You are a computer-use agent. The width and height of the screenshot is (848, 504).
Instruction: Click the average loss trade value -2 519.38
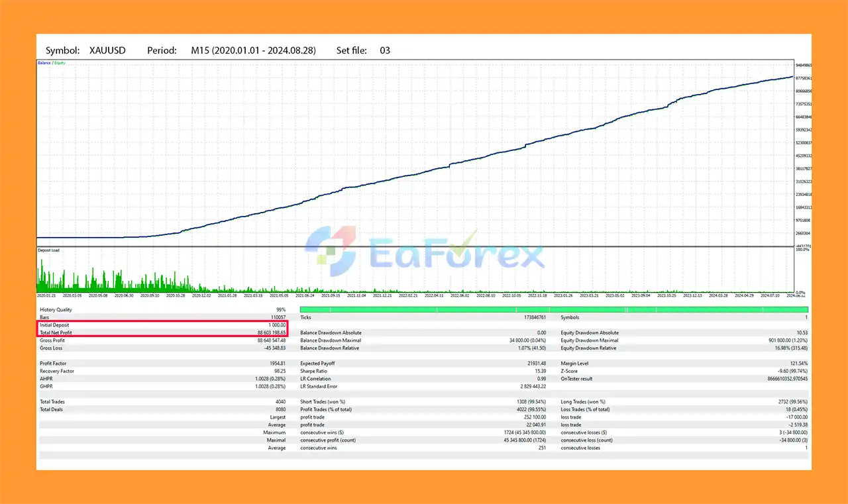(797, 425)
